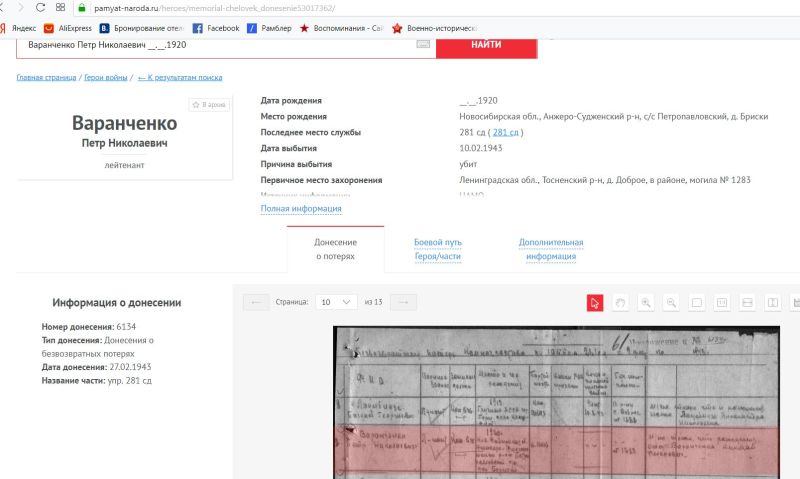The image size is (800, 479).
Task: Reload the browser page
Action: click(40, 8)
